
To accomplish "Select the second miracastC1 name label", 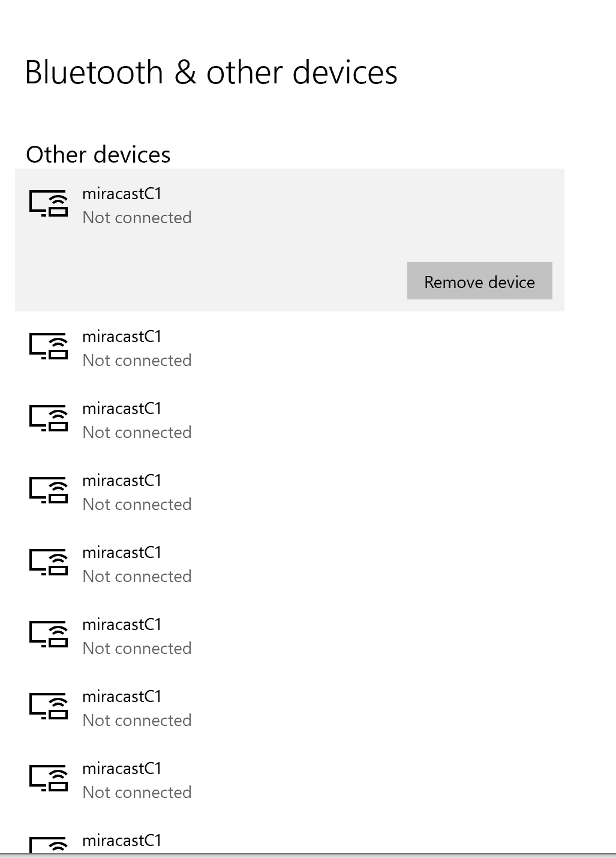I will pos(122,337).
